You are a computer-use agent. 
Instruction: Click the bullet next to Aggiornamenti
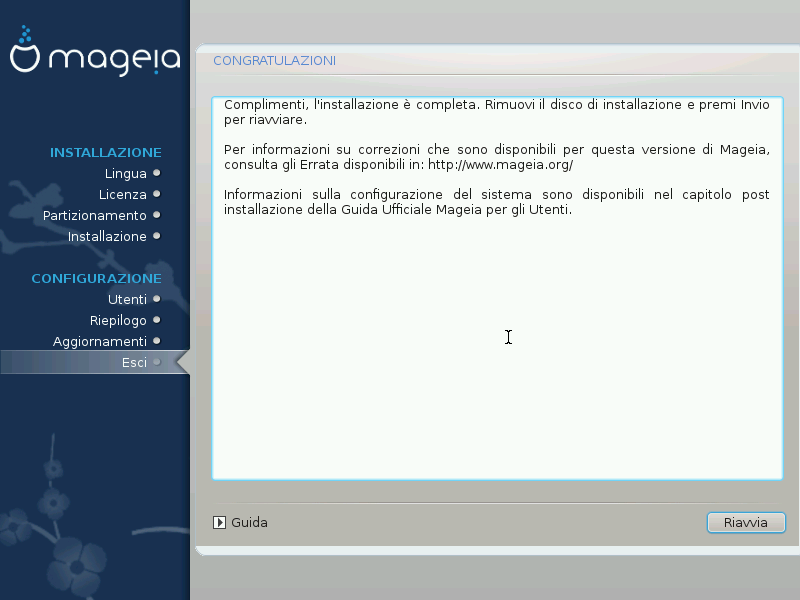[157, 341]
